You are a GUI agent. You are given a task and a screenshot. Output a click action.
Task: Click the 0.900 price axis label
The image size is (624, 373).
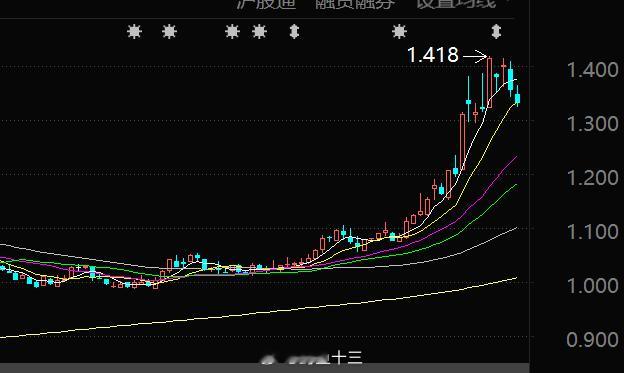point(592,340)
